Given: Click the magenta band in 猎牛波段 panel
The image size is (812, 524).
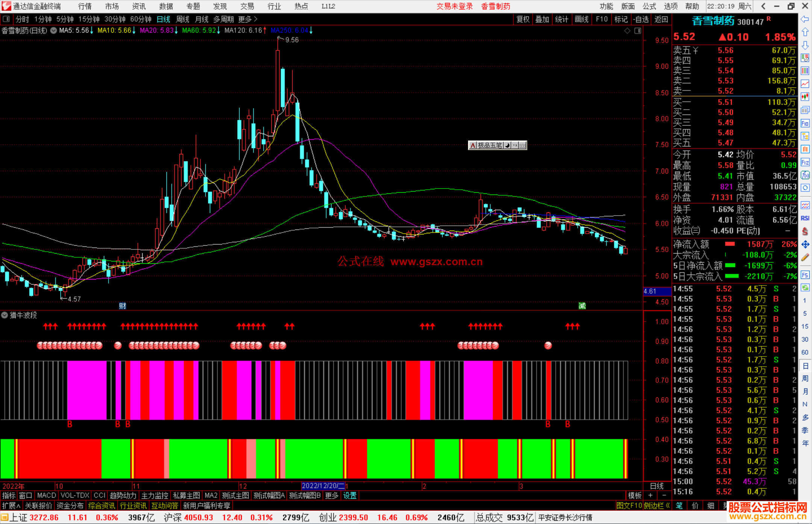Looking at the screenshot, I should click(x=86, y=391).
